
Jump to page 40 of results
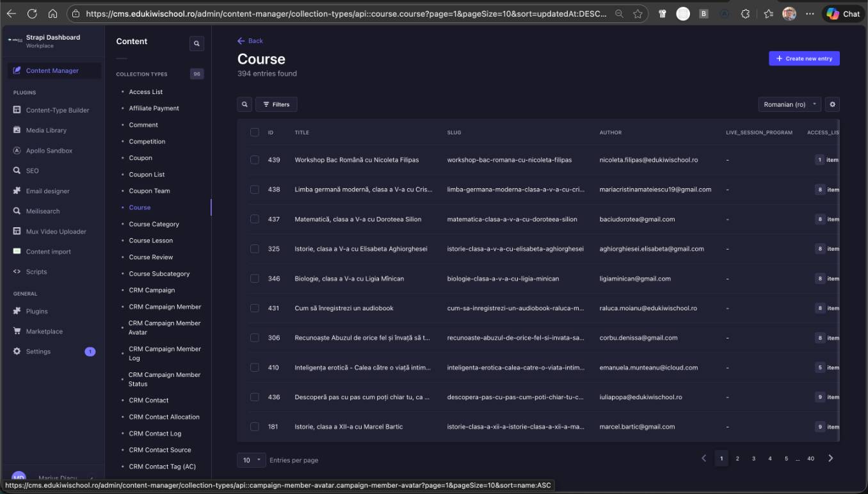[x=810, y=458]
